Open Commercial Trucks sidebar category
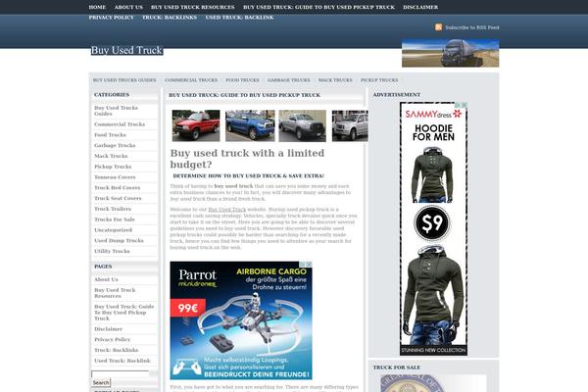The height and width of the screenshot is (392, 588). pyautogui.click(x=120, y=124)
